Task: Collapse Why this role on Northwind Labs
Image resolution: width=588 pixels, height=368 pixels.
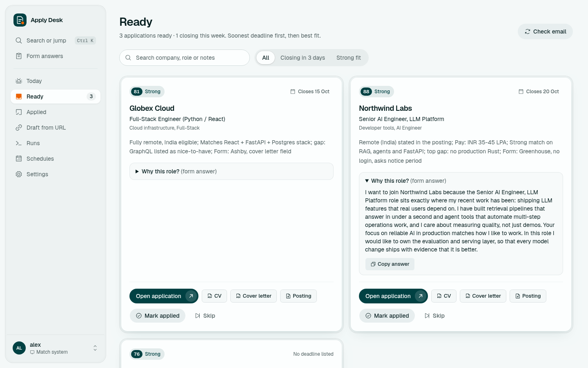Action: pyautogui.click(x=461, y=181)
